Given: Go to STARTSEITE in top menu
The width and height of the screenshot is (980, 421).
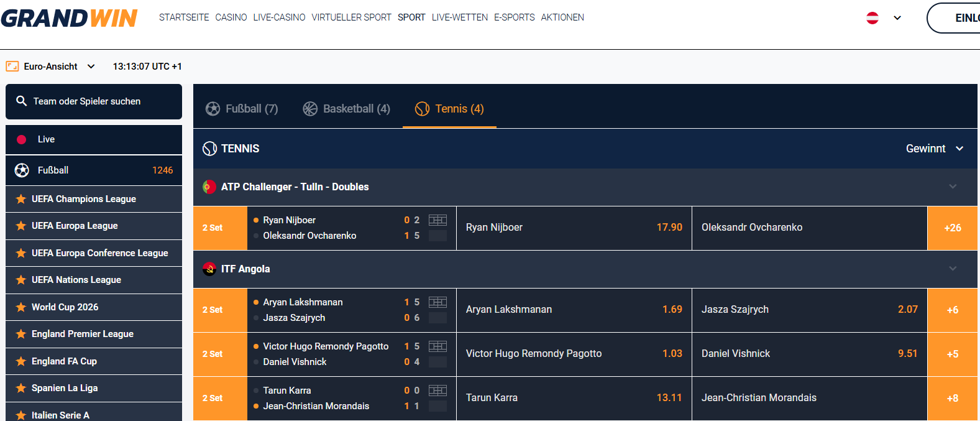Looking at the screenshot, I should click(x=184, y=17).
